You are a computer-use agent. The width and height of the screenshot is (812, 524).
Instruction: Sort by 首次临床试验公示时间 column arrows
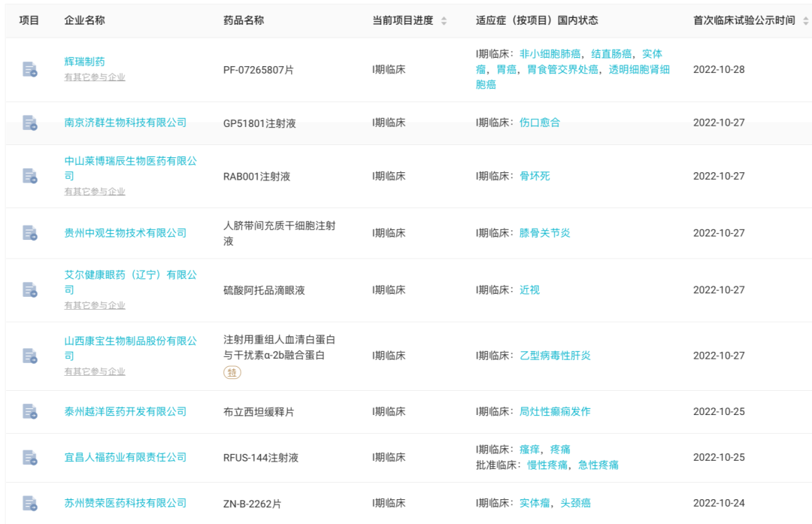pyautogui.click(x=805, y=21)
